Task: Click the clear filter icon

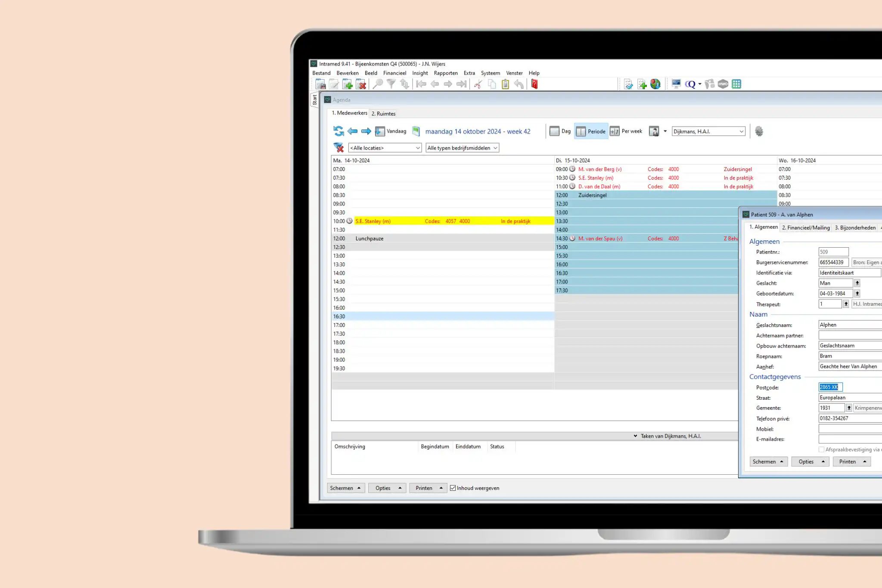Action: [339, 148]
